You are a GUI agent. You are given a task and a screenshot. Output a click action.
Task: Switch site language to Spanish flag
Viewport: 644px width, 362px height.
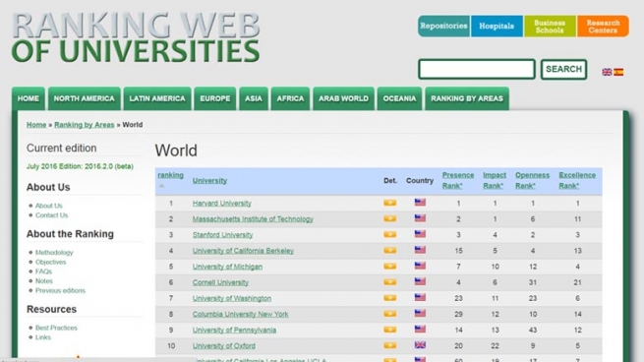[x=618, y=73]
